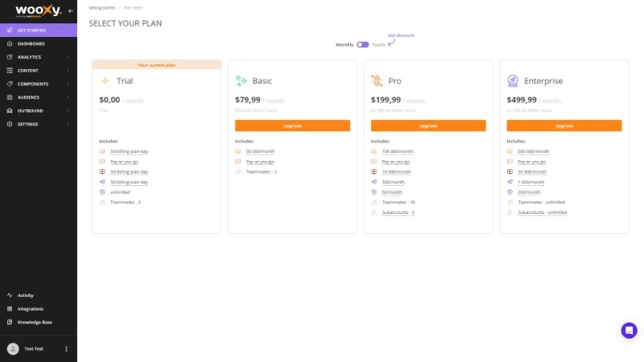
Task: Toggle billing from Monthly to Yearly
Action: 362,44
